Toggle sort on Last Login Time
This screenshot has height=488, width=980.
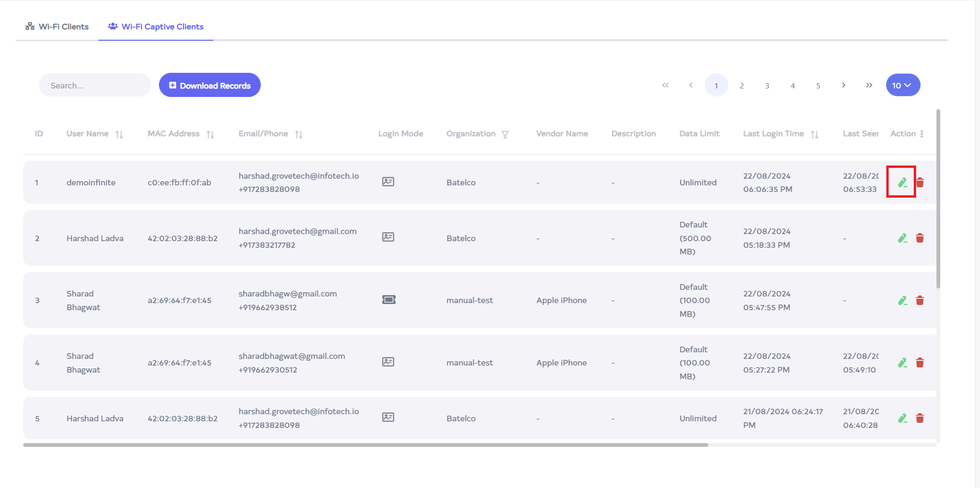click(x=814, y=134)
